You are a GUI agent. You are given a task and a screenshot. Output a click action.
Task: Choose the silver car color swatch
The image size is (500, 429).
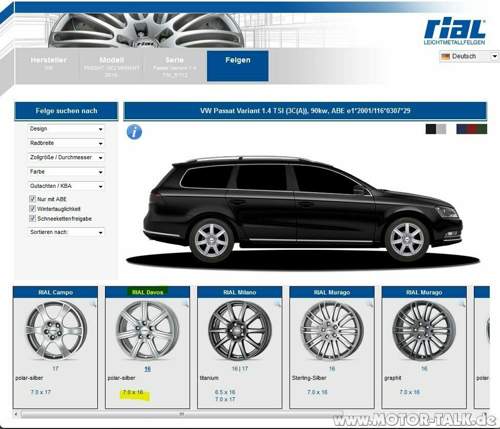[x=441, y=129]
